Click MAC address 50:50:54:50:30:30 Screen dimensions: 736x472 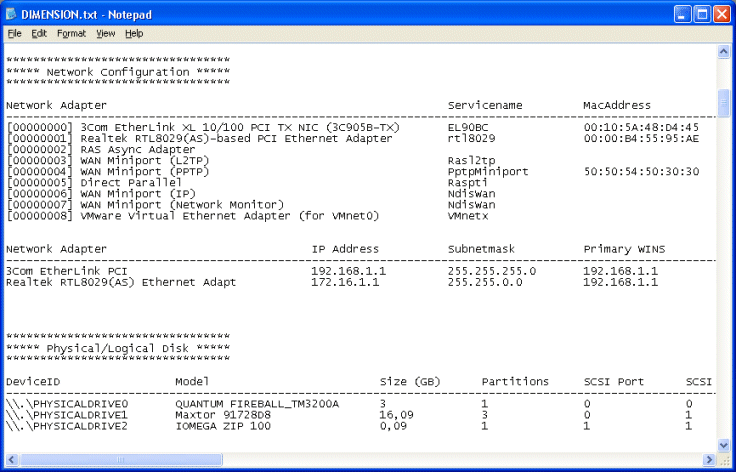[642, 172]
